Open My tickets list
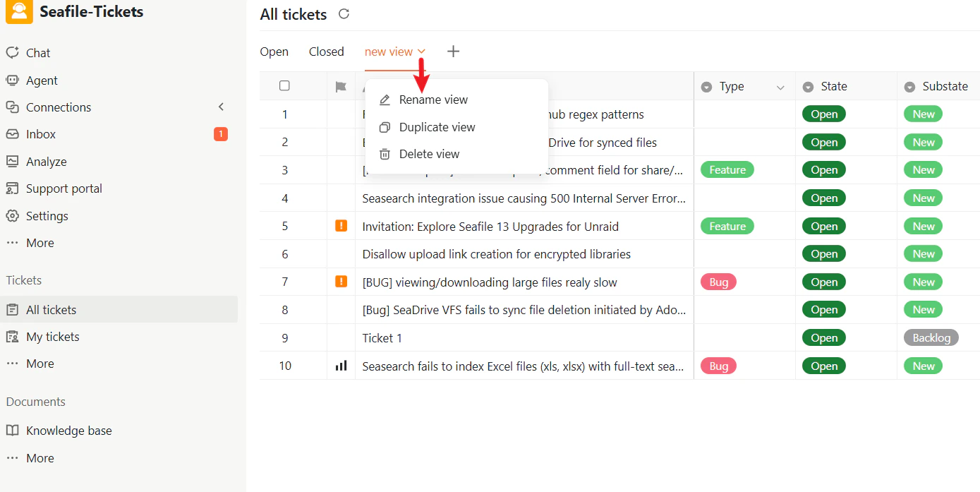This screenshot has width=980, height=492. coord(52,337)
